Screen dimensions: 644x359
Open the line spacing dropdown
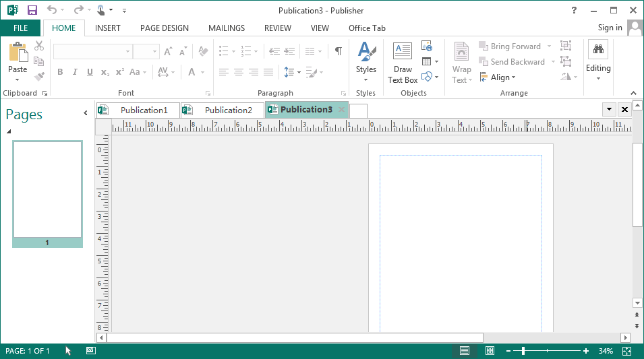292,72
